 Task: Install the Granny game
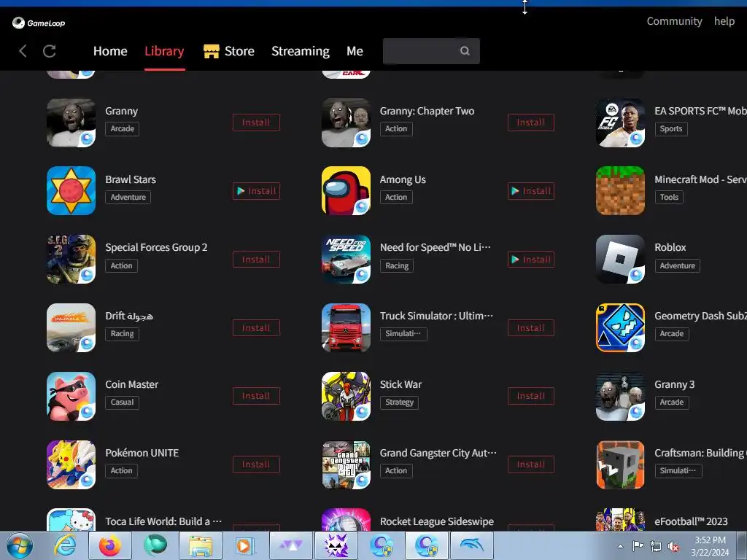click(256, 122)
